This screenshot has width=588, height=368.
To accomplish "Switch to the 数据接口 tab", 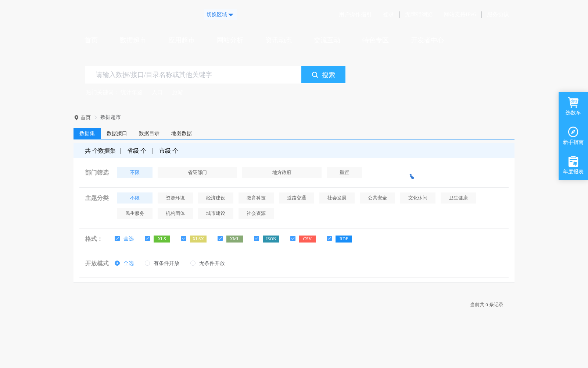I will [x=117, y=134].
